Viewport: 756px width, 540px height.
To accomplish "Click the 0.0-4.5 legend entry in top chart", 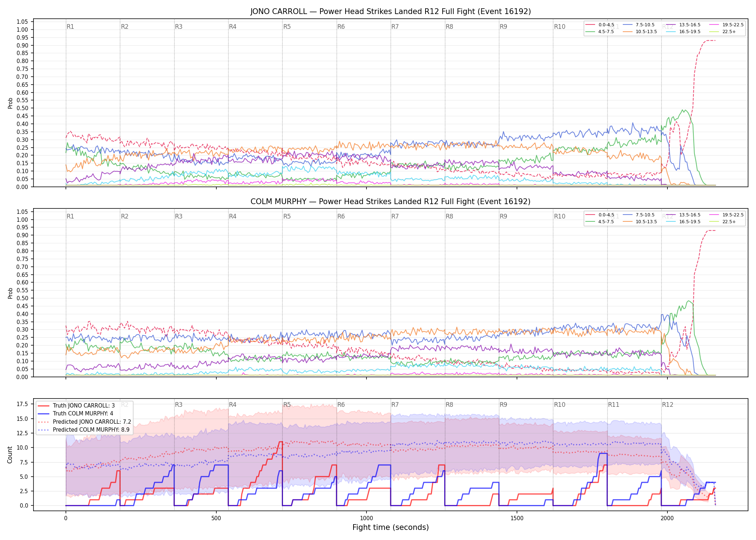I will 600,25.
